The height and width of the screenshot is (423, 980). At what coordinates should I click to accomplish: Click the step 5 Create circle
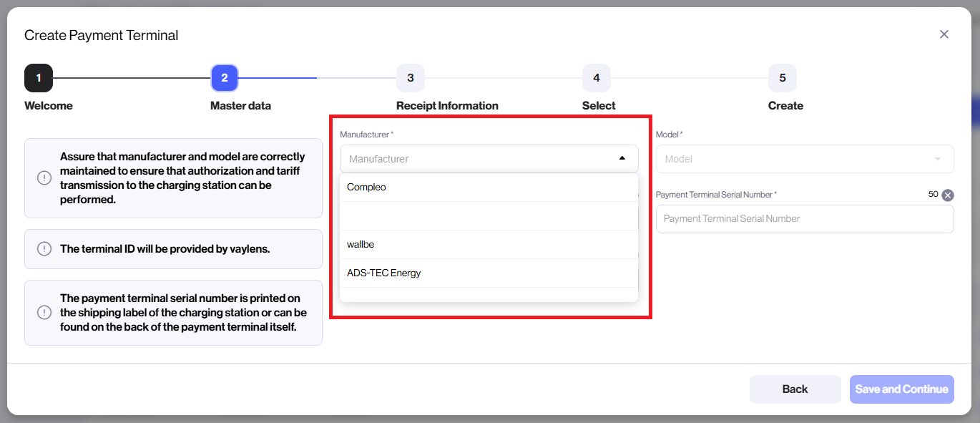point(782,78)
